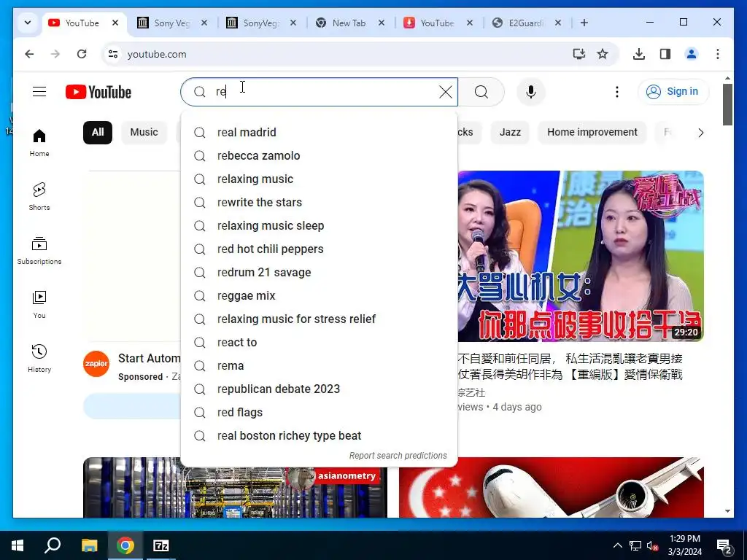This screenshot has height=560, width=747.
Task: Choose suggestion rewrite the stars
Action: [320, 203]
